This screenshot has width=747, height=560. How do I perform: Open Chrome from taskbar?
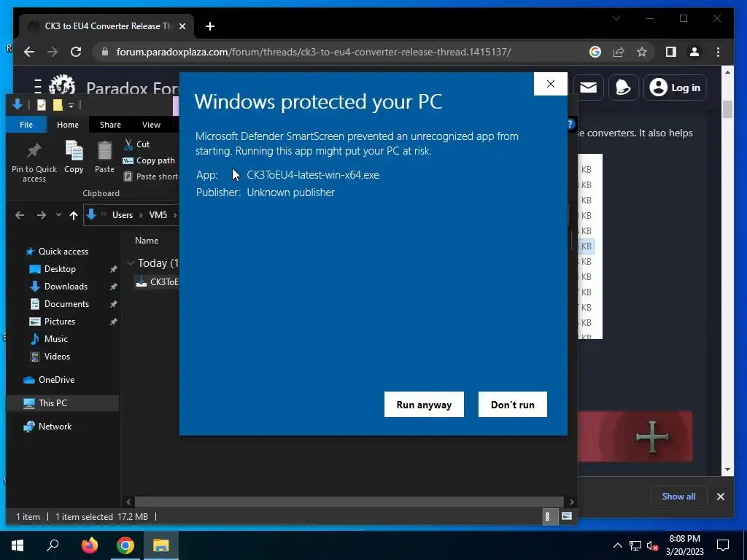pyautogui.click(x=125, y=545)
